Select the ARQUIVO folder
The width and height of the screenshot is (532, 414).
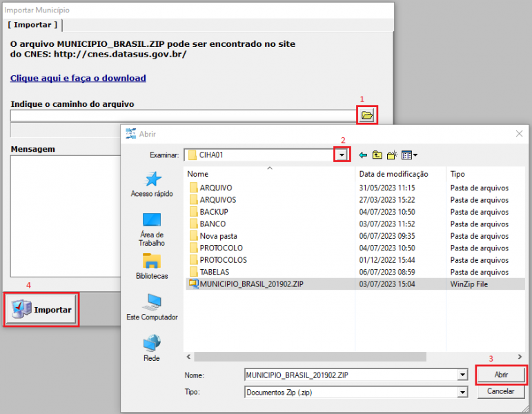pos(216,188)
